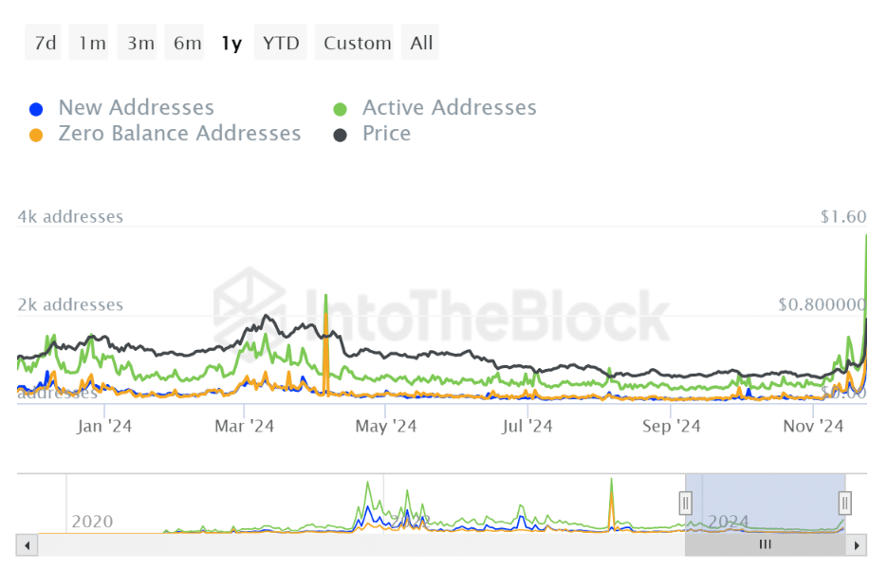
Task: Toggle the Active Addresses series label
Action: pyautogui.click(x=450, y=107)
